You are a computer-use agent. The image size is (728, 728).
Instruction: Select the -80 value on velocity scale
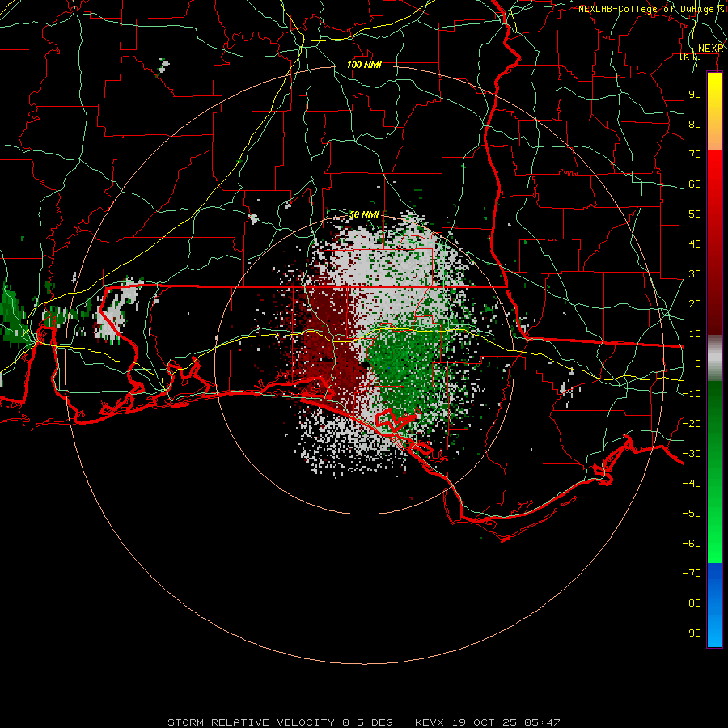pyautogui.click(x=692, y=603)
